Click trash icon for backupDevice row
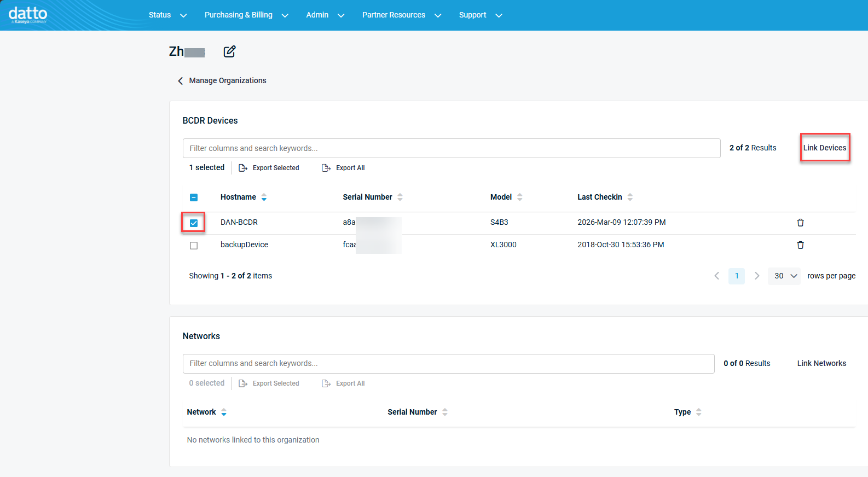 (800, 245)
